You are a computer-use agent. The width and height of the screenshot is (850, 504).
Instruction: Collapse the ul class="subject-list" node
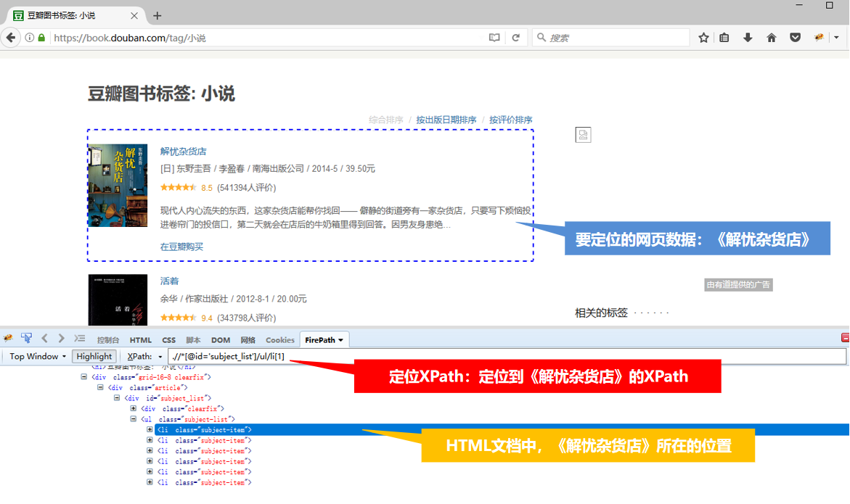click(134, 419)
